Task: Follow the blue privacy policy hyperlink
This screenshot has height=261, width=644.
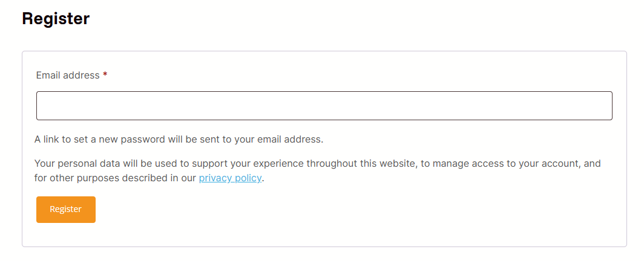Action: (230, 178)
